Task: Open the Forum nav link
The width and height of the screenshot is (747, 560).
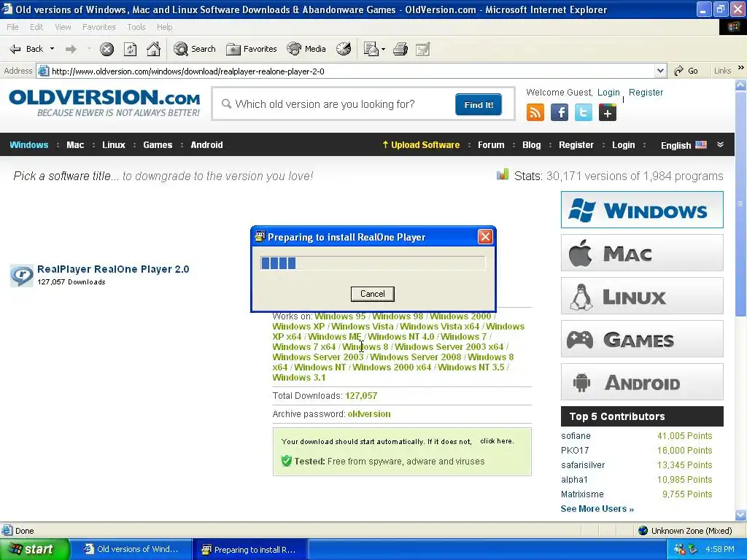Action: [x=491, y=145]
